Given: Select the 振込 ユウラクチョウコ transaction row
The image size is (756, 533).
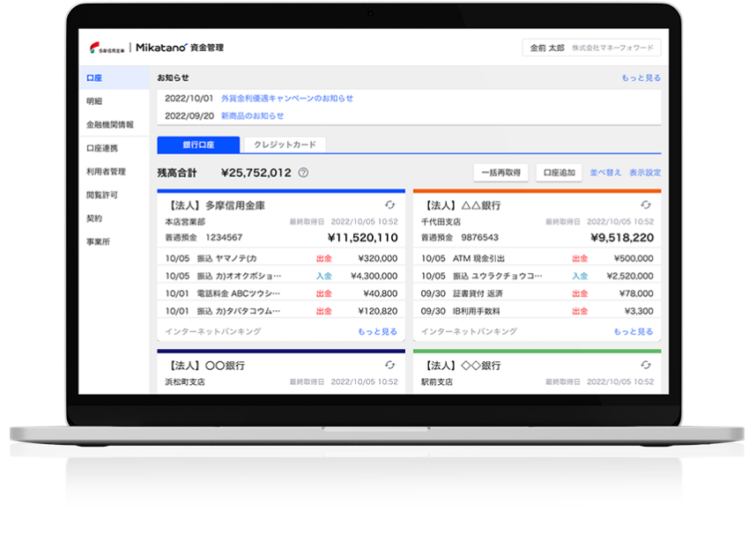Looking at the screenshot, I should pos(537,276).
